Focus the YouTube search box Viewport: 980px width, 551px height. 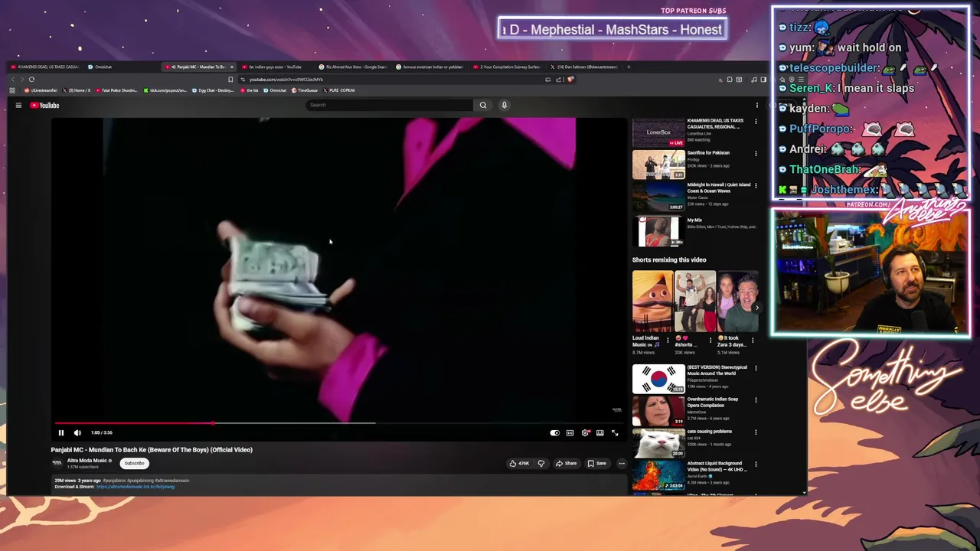click(389, 105)
